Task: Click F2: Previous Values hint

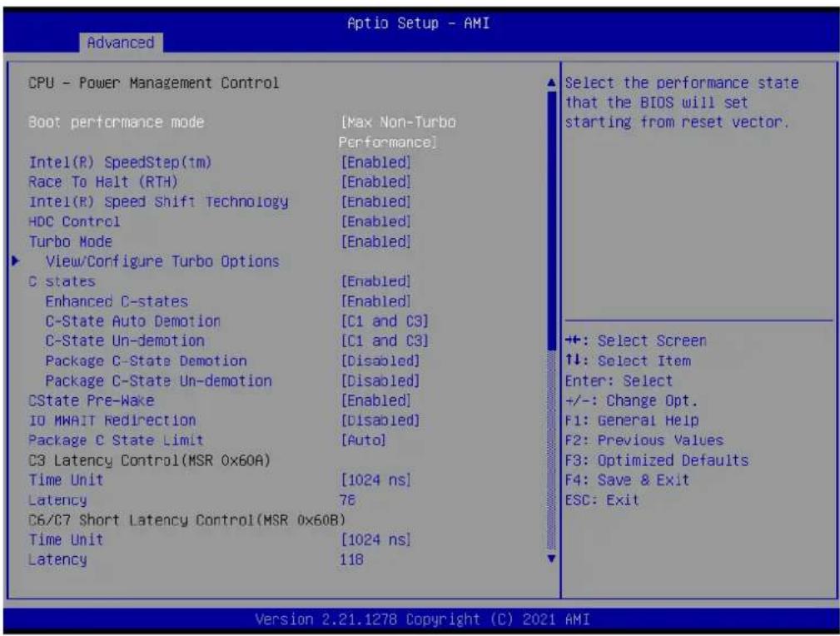Action: tap(644, 440)
